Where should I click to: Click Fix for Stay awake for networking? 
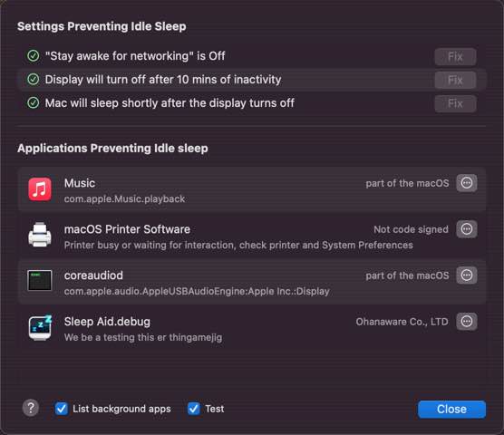[455, 57]
